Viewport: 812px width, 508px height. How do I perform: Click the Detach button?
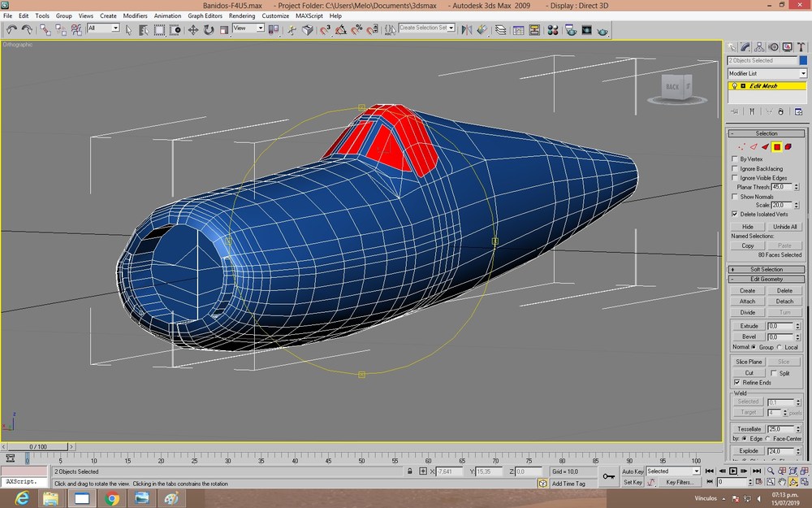point(784,302)
